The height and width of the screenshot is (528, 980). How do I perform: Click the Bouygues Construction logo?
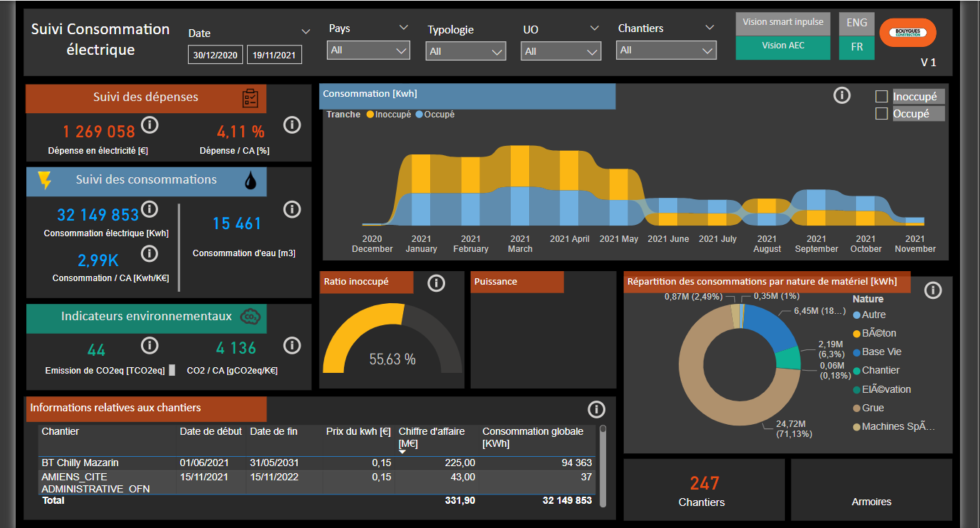(x=907, y=33)
